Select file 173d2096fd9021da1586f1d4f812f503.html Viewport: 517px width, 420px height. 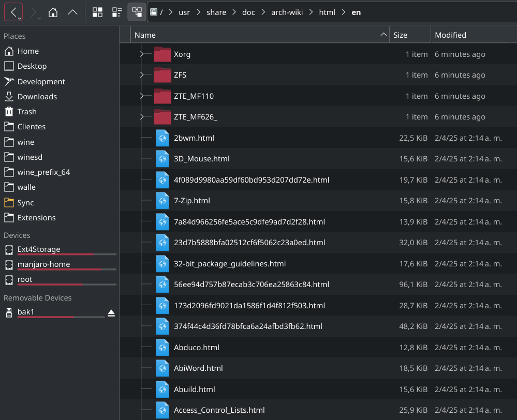coord(249,306)
